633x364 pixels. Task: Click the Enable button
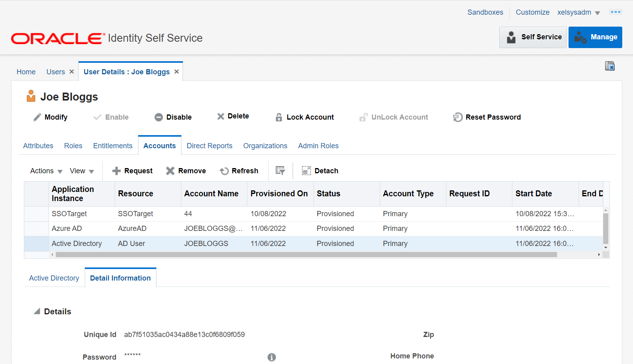tap(111, 117)
